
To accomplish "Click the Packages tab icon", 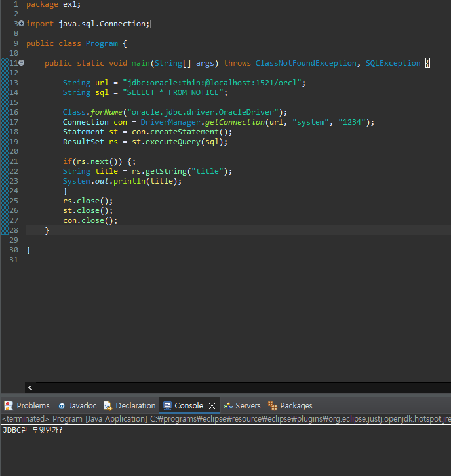I will tap(273, 406).
